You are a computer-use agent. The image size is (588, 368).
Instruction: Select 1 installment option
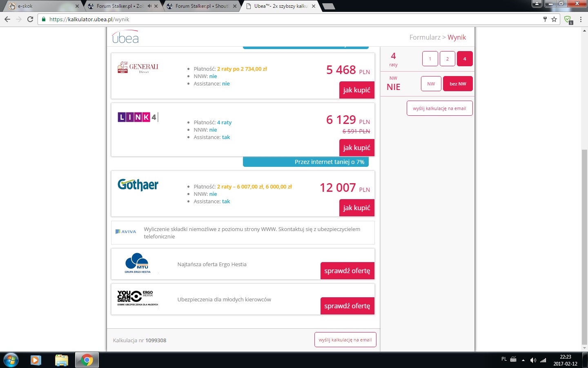tap(430, 59)
